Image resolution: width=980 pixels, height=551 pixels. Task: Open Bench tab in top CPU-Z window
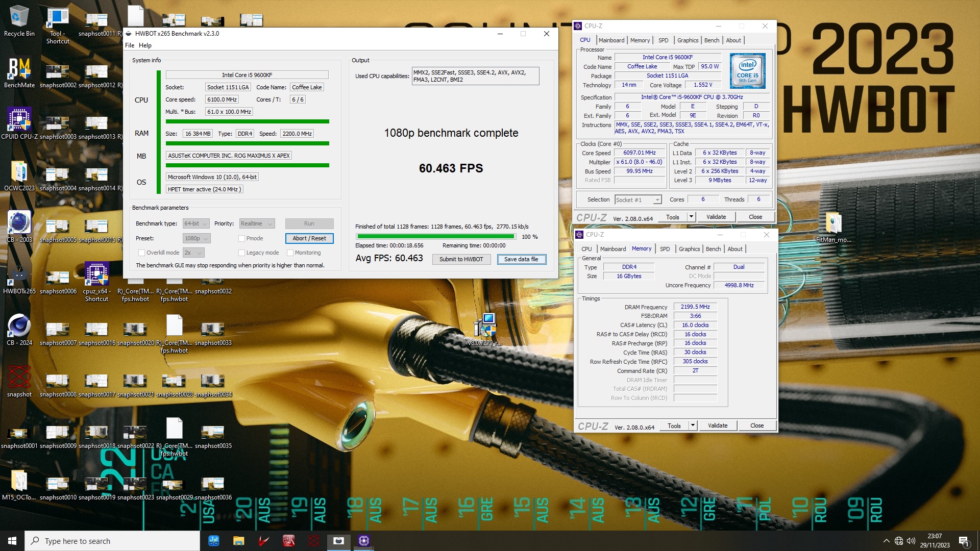[712, 40]
